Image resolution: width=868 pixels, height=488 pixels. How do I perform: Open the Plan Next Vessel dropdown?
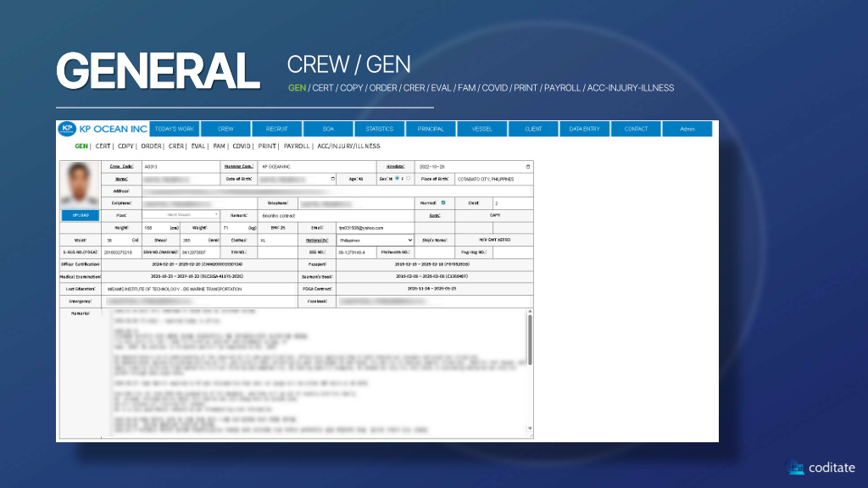[181, 214]
